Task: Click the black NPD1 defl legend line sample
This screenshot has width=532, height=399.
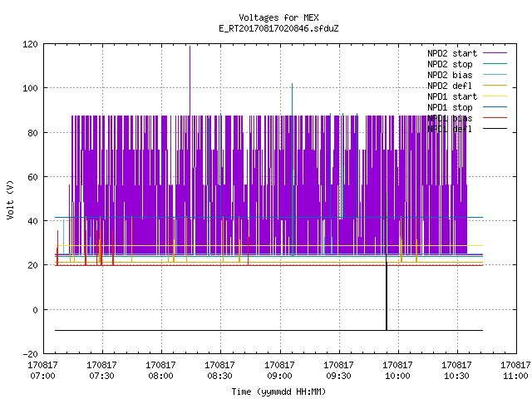Action: pyautogui.click(x=495, y=129)
